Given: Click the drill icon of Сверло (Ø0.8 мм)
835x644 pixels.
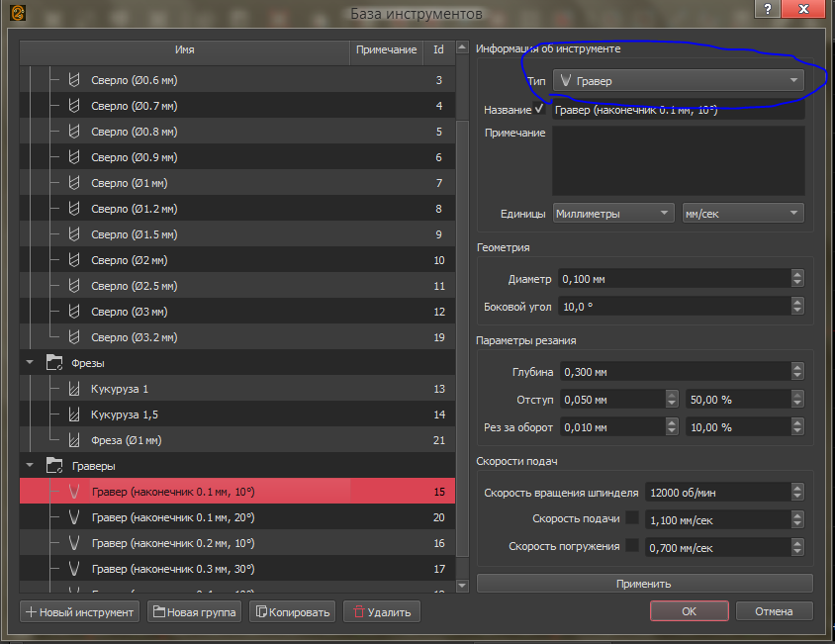Looking at the screenshot, I should click(x=74, y=131).
